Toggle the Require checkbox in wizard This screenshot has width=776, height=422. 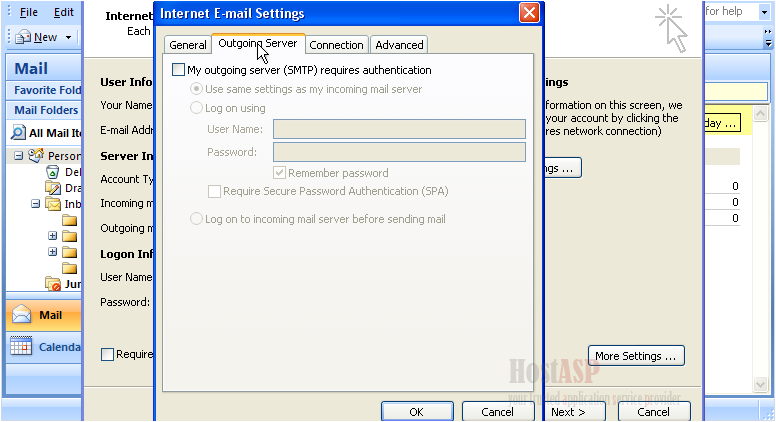click(107, 354)
